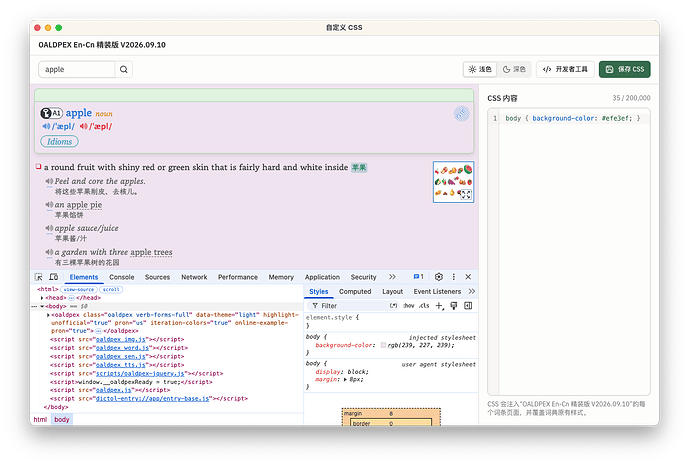Open the oaldpex_sen.js script link
The height and width of the screenshot is (465, 689).
coord(120,356)
